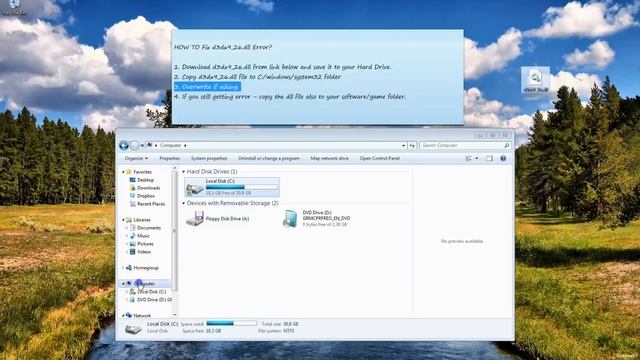The image size is (640, 360).
Task: Click the Desktop icon under Favorites
Action: click(132, 180)
